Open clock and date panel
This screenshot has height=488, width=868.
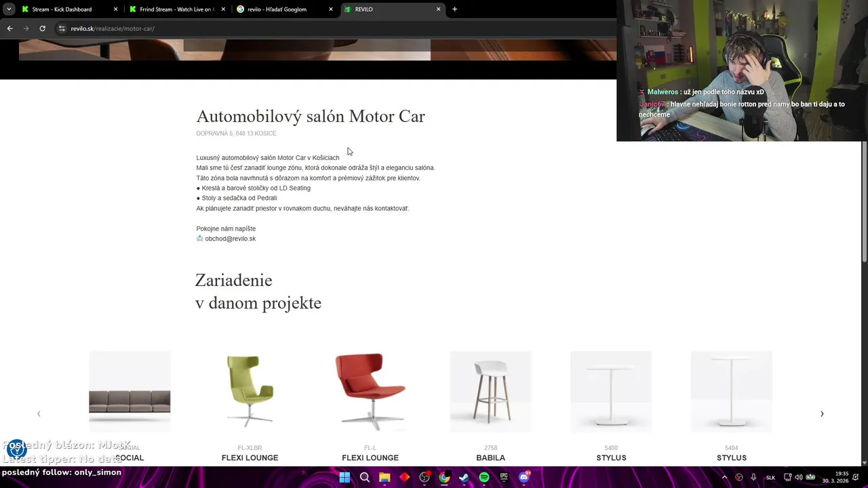click(x=835, y=477)
